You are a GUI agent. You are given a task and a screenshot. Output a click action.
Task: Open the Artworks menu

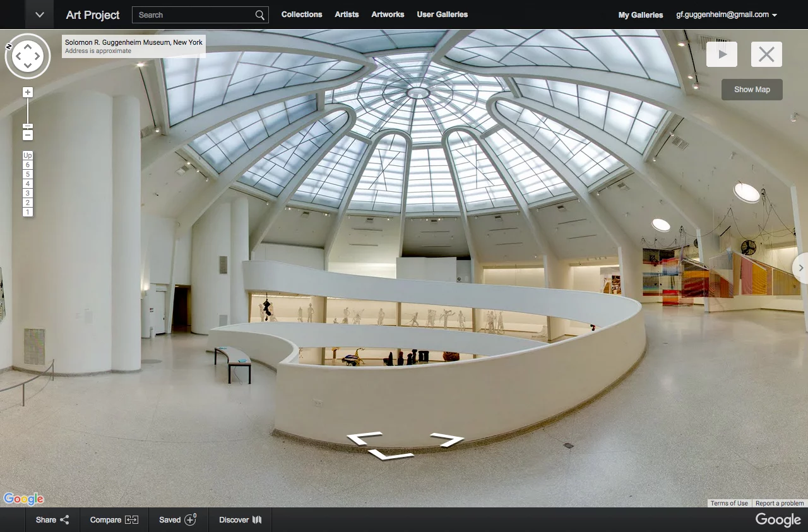pyautogui.click(x=387, y=14)
